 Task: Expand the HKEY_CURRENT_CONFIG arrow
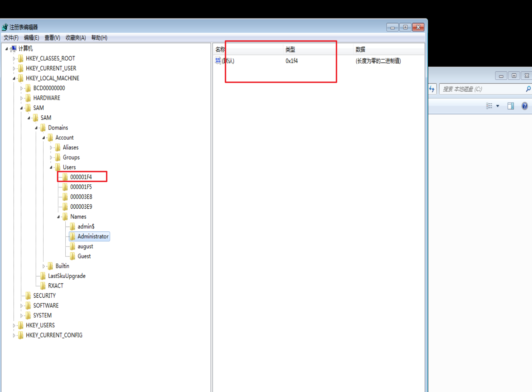[x=14, y=335]
